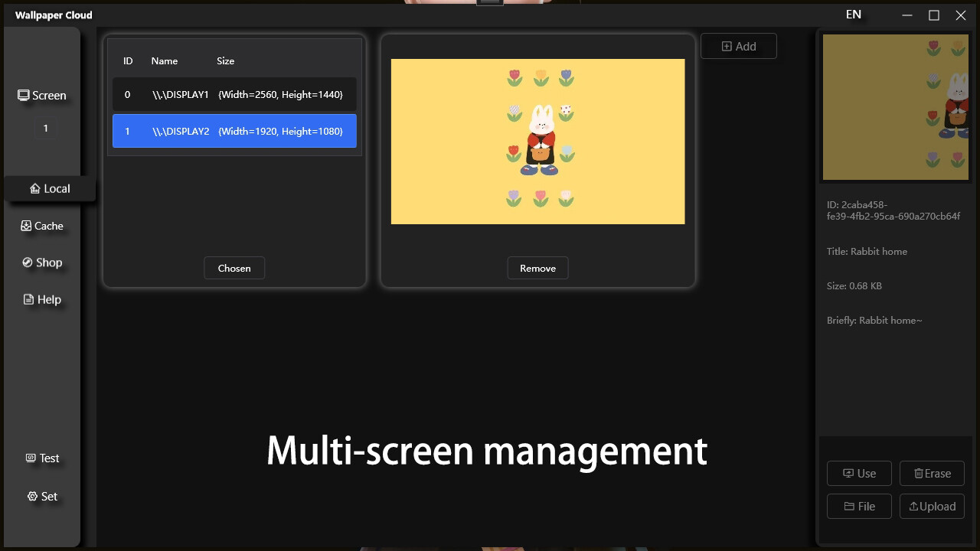
Task: Open the Shop section
Action: click(42, 262)
